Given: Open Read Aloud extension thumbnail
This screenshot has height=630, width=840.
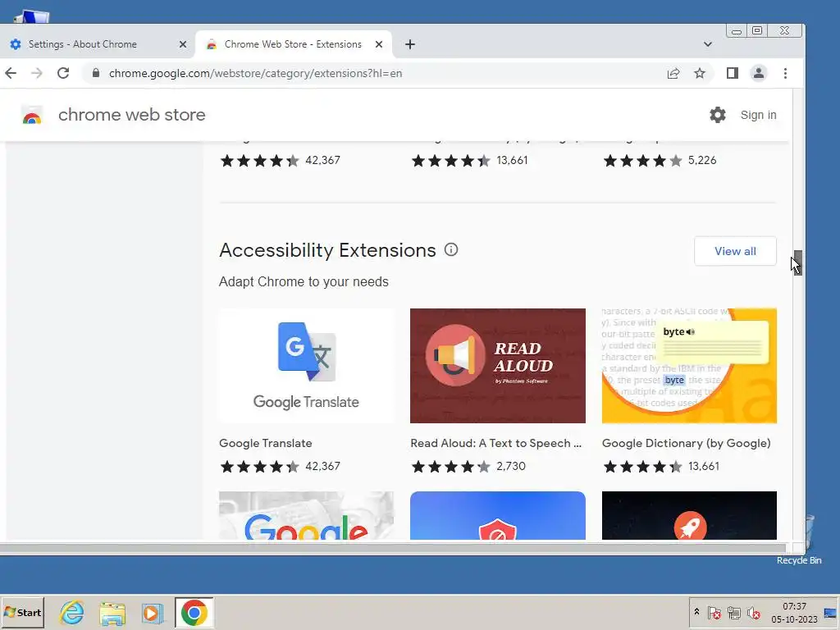Looking at the screenshot, I should pos(498,366).
